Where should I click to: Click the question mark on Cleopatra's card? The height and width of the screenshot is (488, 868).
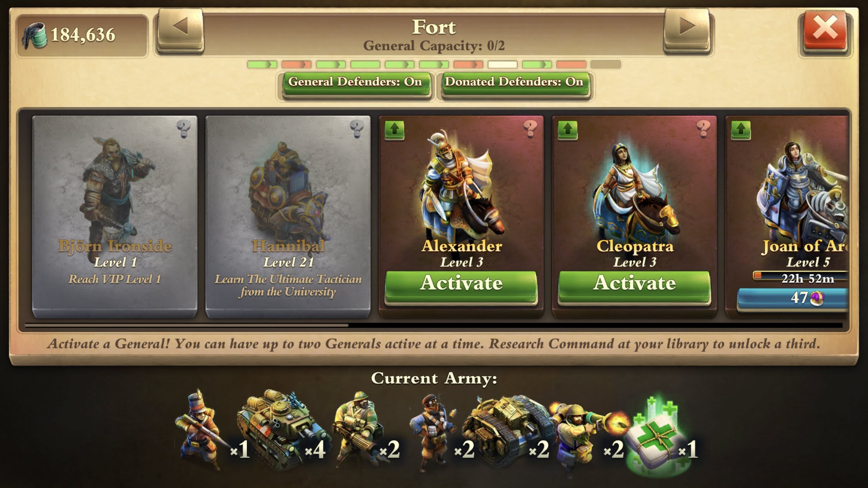703,128
